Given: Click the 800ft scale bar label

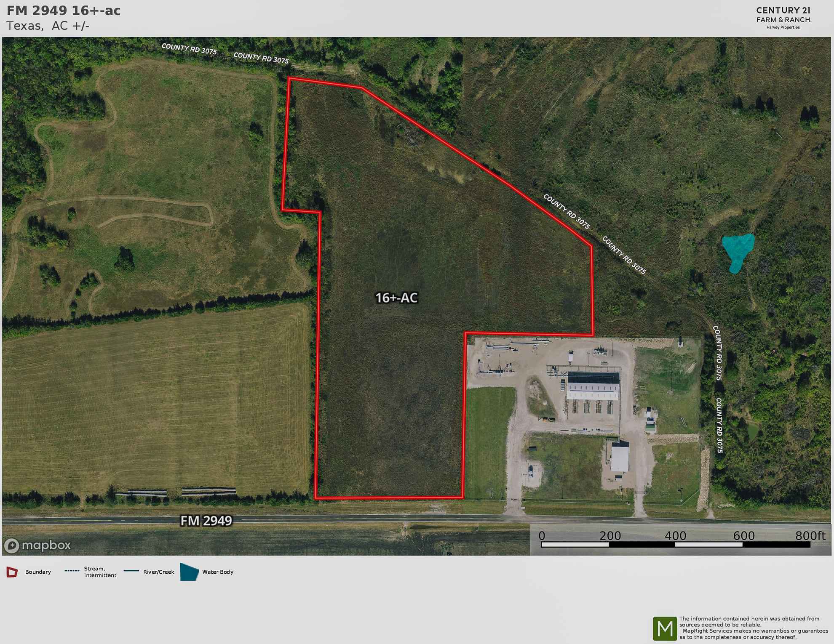Looking at the screenshot, I should click(x=810, y=535).
